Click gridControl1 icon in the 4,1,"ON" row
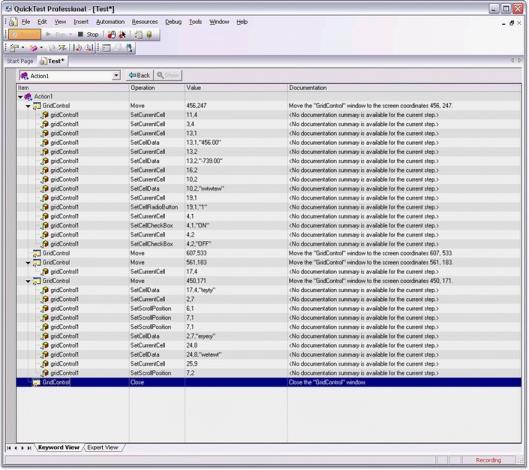The width and height of the screenshot is (529, 470). pos(45,226)
